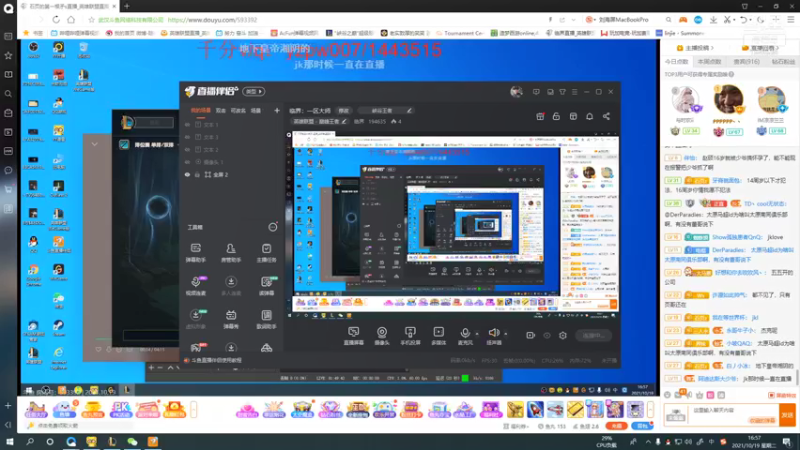Click the lock icon in companion toolbar
The height and width of the screenshot is (450, 800).
coord(556,116)
